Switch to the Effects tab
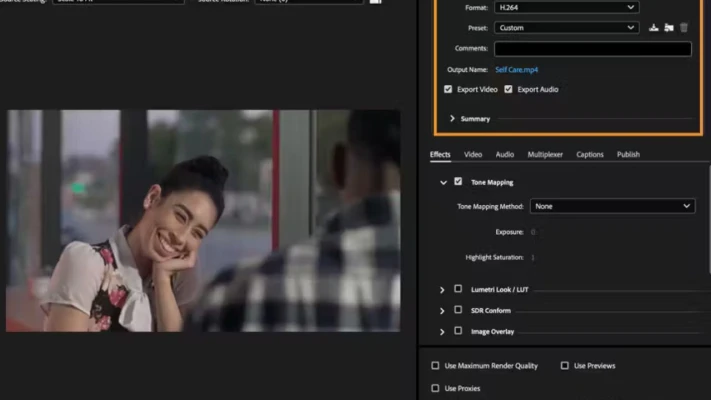Image resolution: width=711 pixels, height=400 pixels. point(440,155)
